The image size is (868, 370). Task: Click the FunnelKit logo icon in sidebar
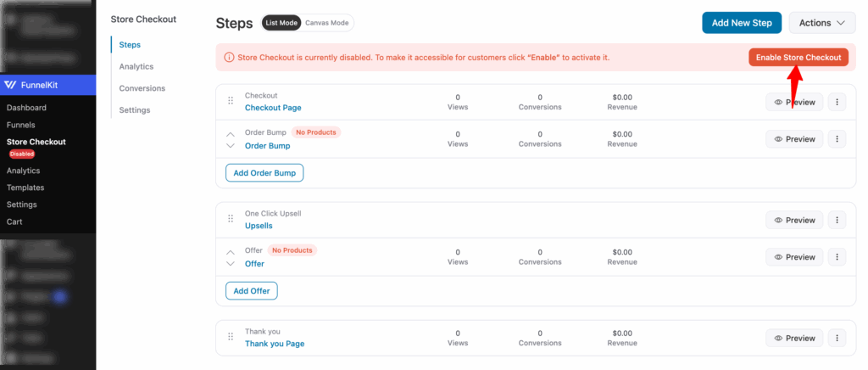point(10,85)
